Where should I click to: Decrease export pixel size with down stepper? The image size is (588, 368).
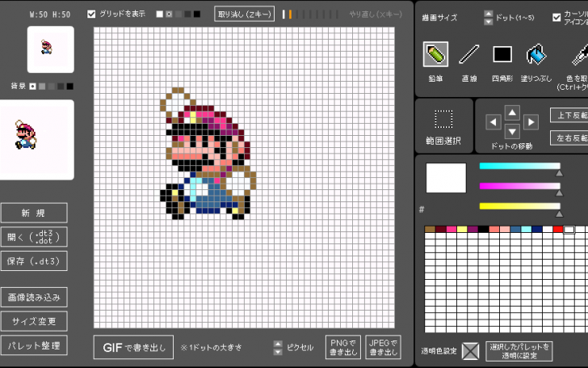[278, 352]
